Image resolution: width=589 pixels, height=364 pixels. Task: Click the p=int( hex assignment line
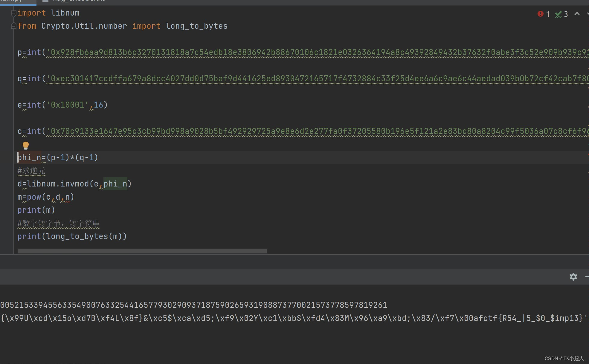[303, 53]
